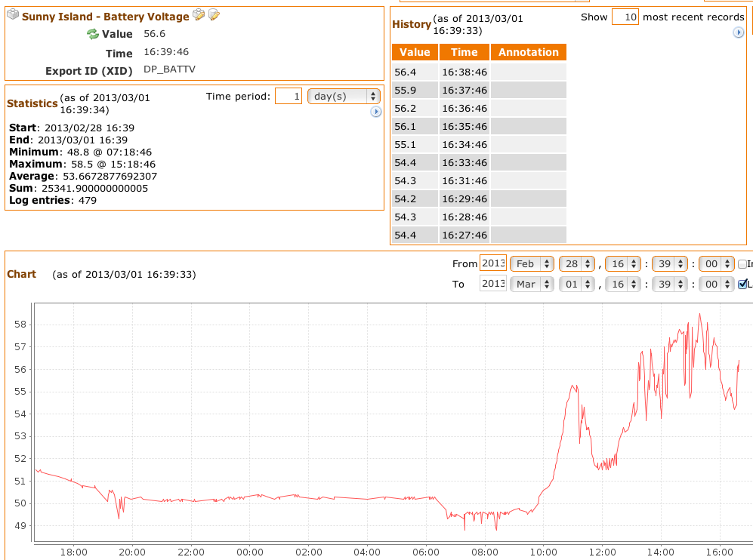The height and width of the screenshot is (560, 753).
Task: Click the Chart timestamp (as of 2013/03/01 16:39:33)
Action: pyautogui.click(x=124, y=275)
